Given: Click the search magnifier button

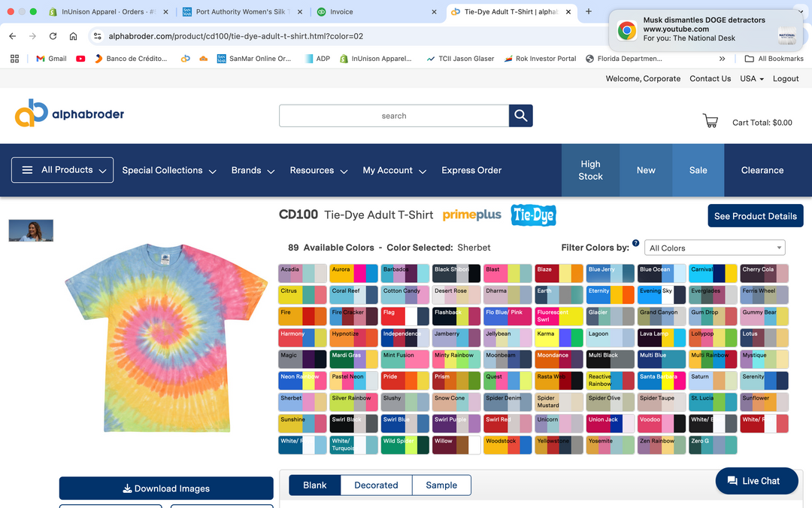Looking at the screenshot, I should pyautogui.click(x=520, y=116).
